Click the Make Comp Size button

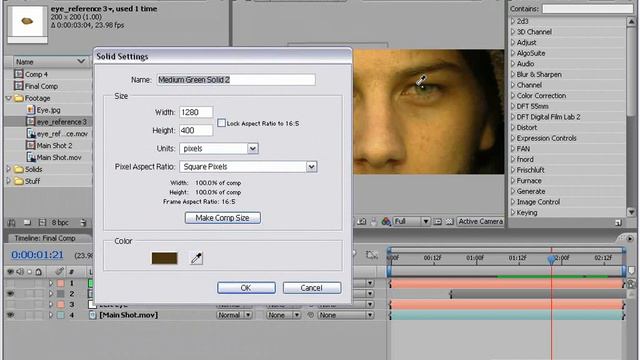(222, 218)
